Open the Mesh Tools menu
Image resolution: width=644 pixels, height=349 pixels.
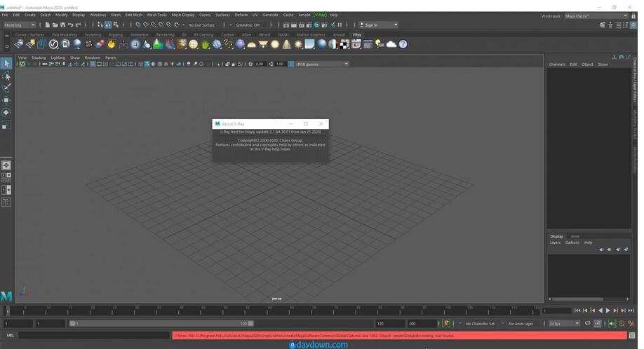[x=157, y=15]
